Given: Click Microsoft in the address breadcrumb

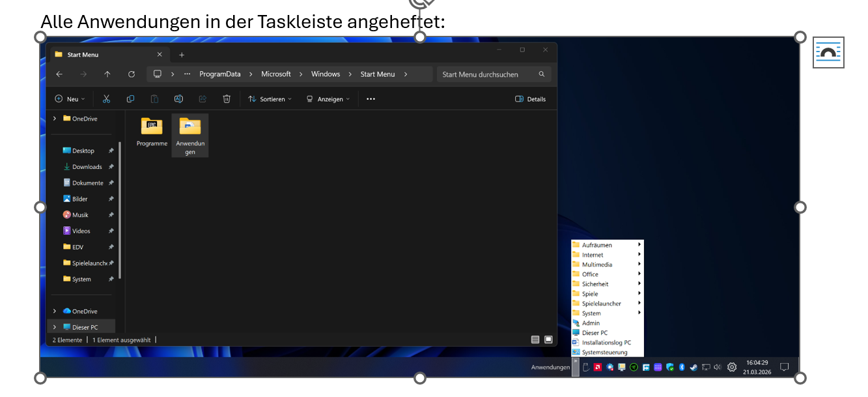Looking at the screenshot, I should click(x=276, y=74).
